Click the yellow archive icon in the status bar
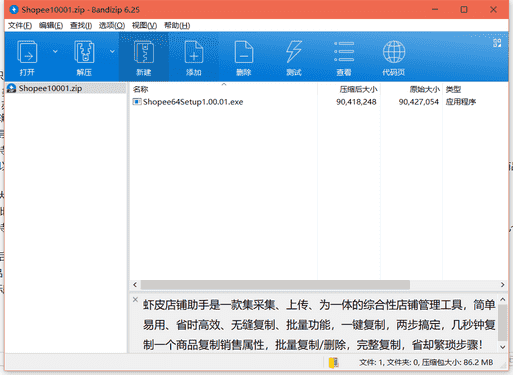513x375 pixels. [333, 363]
